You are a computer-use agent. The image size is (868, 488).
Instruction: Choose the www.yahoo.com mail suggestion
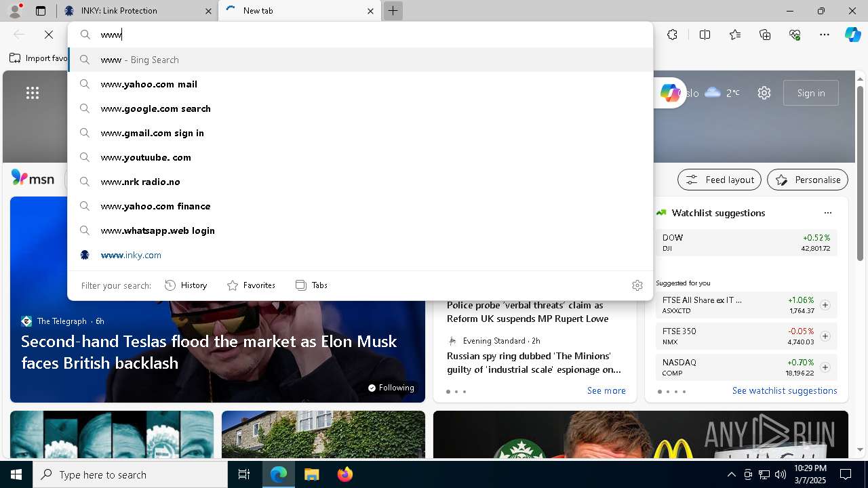pyautogui.click(x=360, y=84)
